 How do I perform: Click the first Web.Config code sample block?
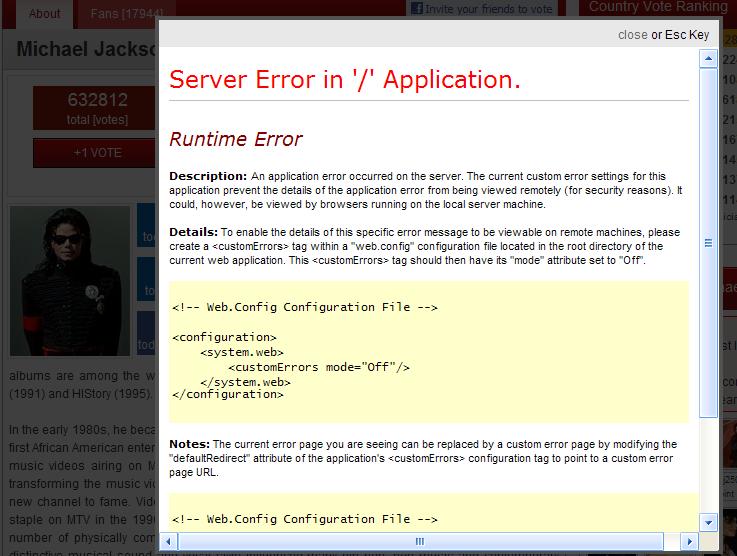429,351
